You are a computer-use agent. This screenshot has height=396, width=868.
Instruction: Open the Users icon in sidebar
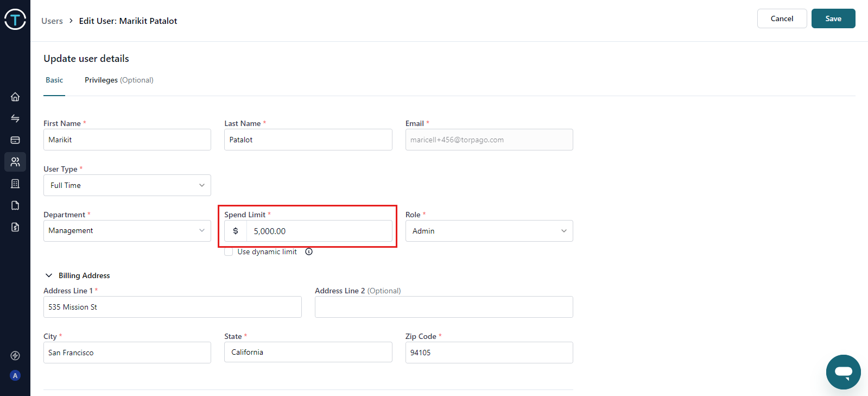click(15, 162)
